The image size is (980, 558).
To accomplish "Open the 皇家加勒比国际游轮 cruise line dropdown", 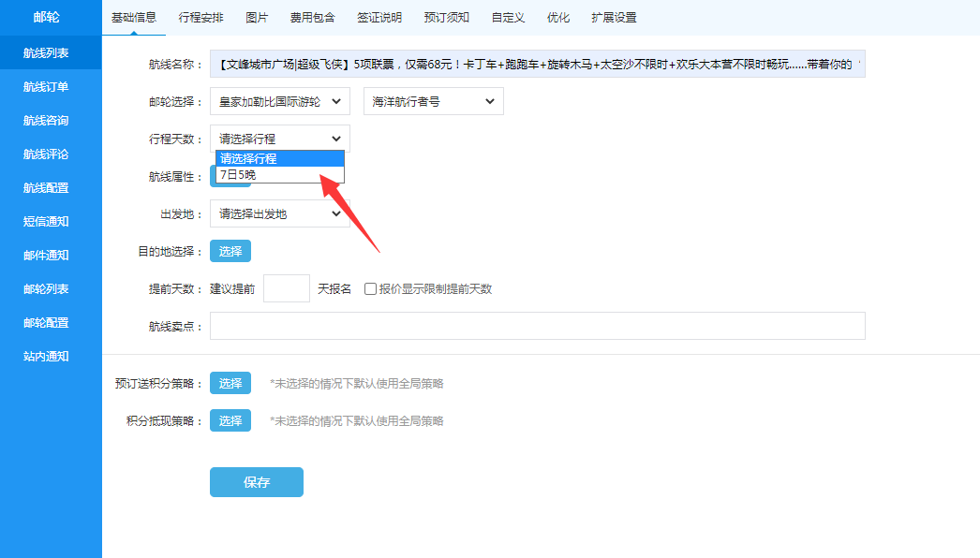I will 279,101.
